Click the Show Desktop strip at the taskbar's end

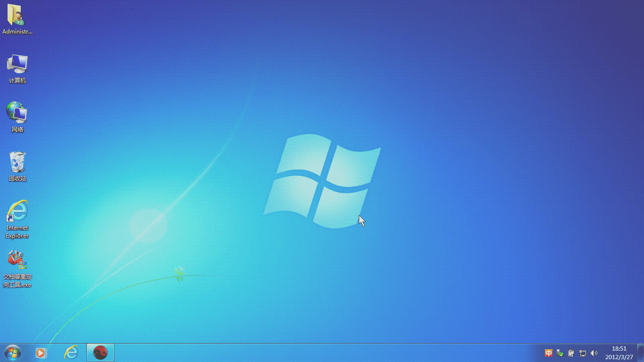(x=640, y=353)
